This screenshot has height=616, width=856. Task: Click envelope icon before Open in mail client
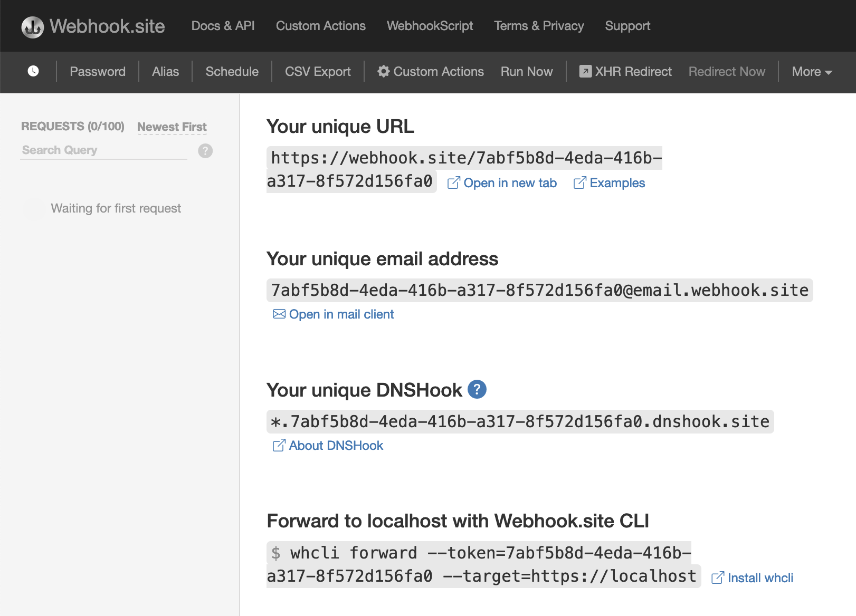(279, 314)
